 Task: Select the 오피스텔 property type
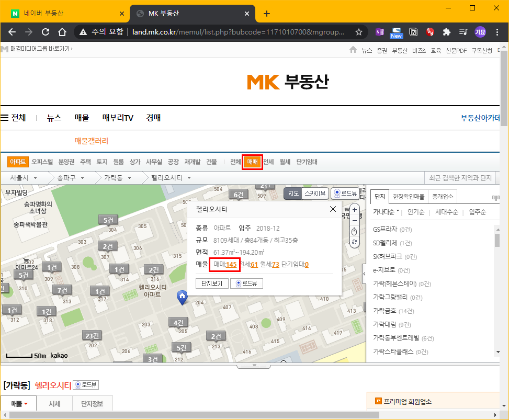[42, 162]
